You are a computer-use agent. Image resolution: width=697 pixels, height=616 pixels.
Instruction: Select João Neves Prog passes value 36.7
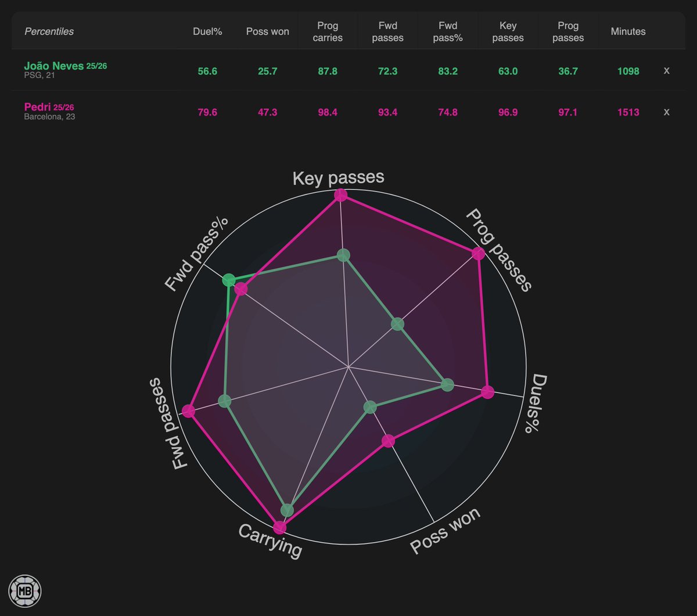[568, 71]
